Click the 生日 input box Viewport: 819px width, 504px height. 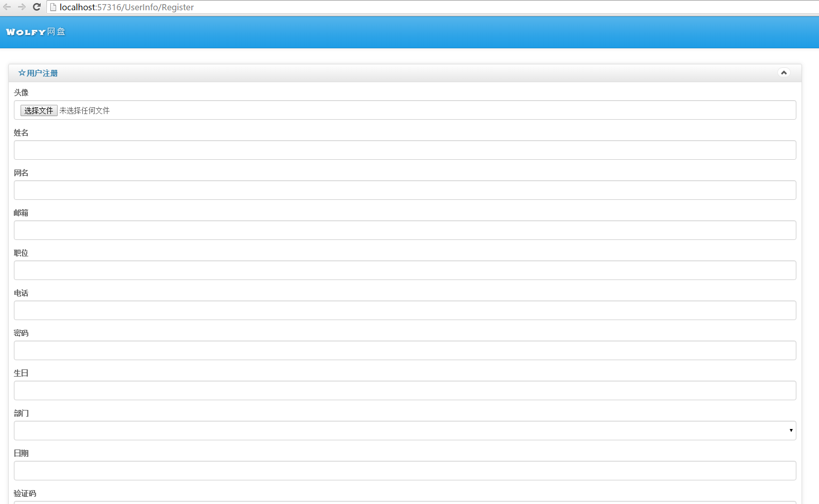tap(405, 390)
